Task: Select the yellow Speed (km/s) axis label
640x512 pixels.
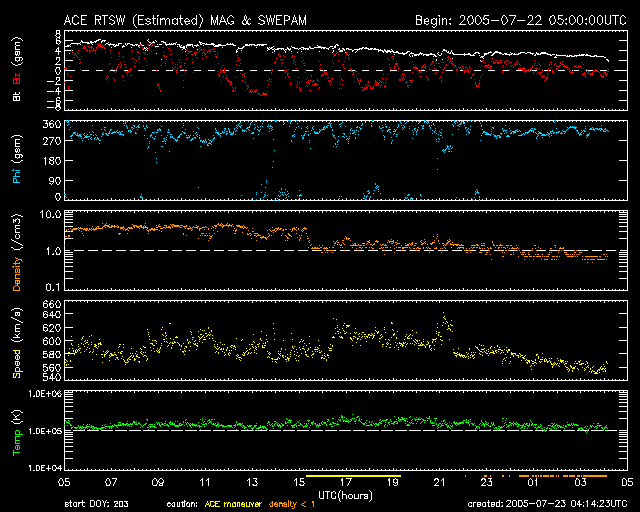Action: click(16, 339)
